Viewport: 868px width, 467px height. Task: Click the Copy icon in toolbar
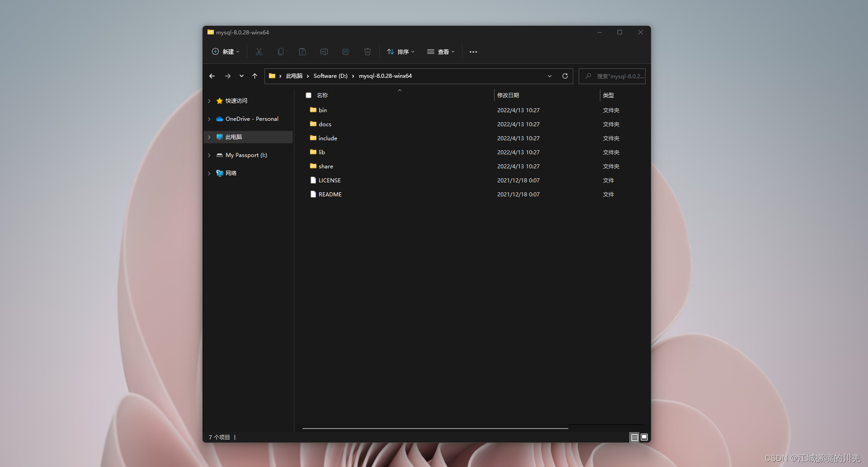click(281, 52)
